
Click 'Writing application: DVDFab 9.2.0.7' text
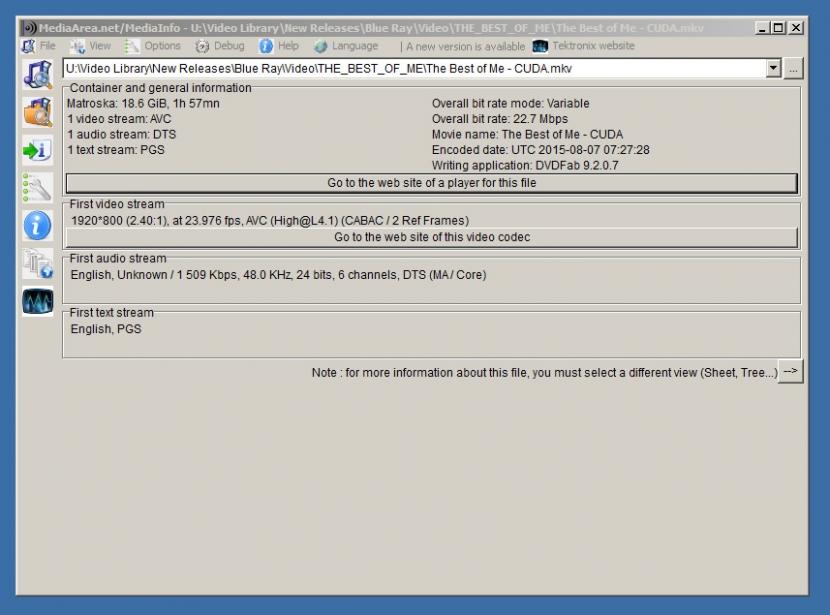point(525,166)
